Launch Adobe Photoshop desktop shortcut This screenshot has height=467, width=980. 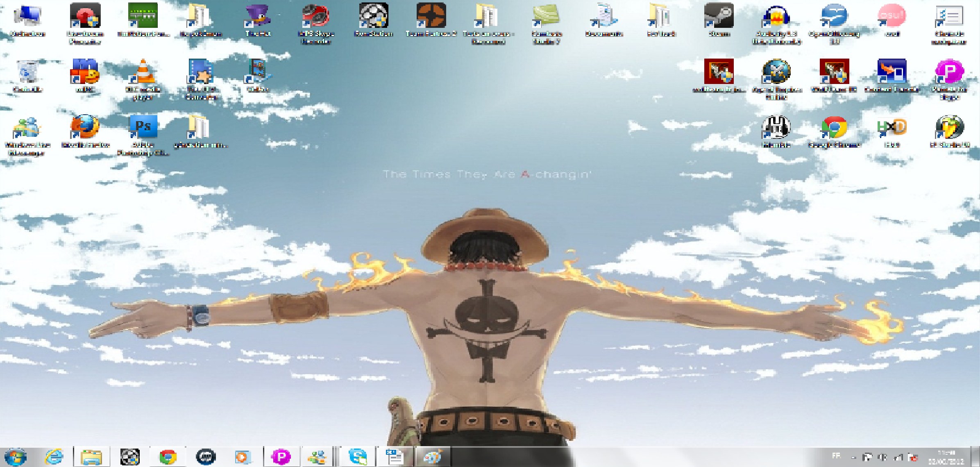(143, 135)
